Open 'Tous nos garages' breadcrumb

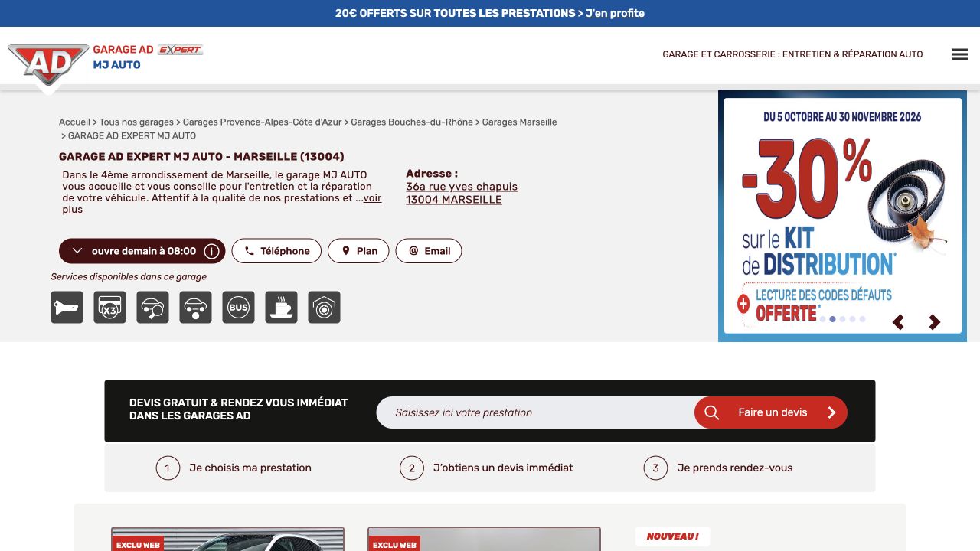click(136, 122)
